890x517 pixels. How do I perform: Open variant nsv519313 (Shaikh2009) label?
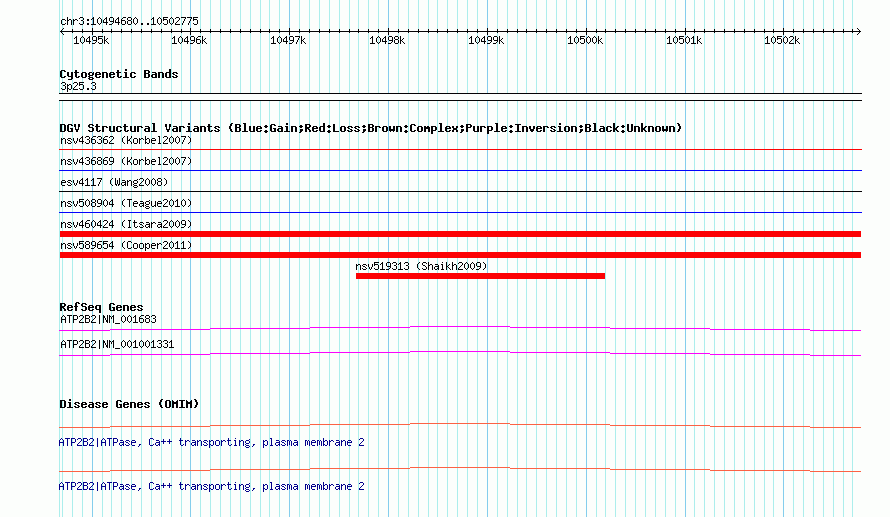click(x=421, y=266)
